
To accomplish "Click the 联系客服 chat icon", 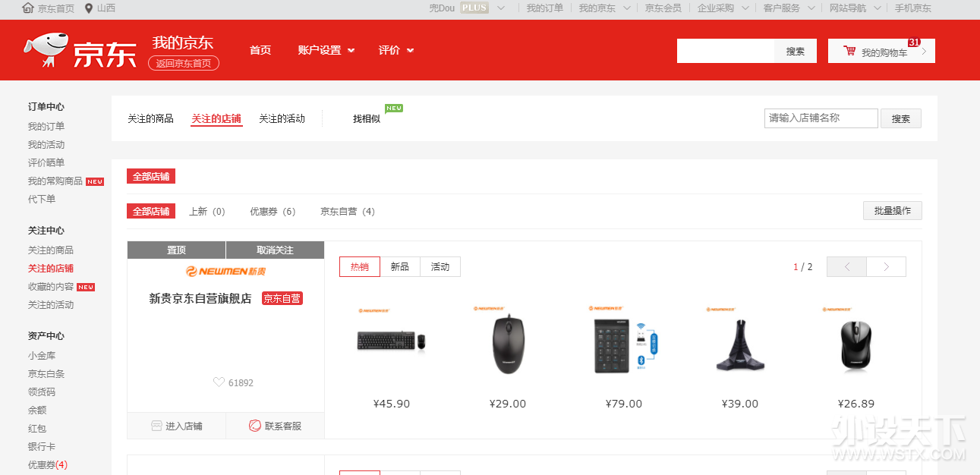I will coord(255,426).
